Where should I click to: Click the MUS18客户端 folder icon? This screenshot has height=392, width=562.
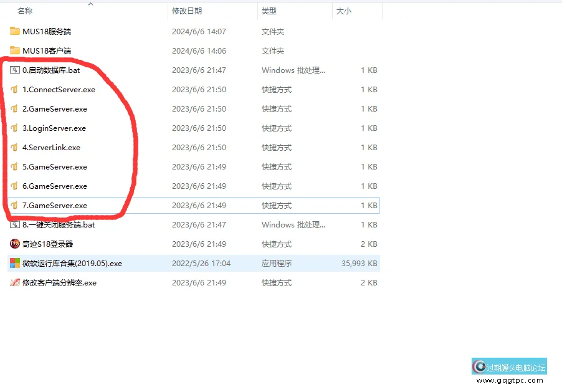tap(14, 50)
